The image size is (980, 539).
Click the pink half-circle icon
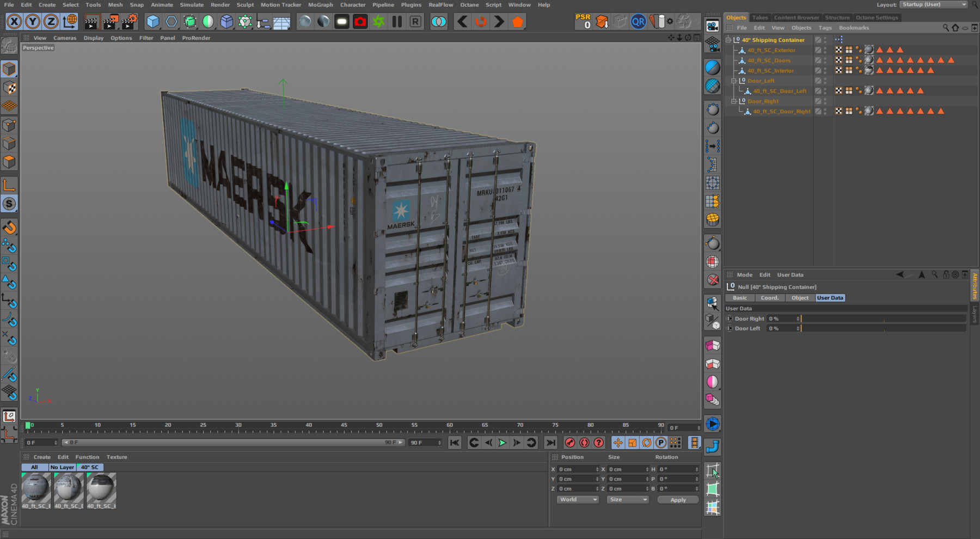713,382
